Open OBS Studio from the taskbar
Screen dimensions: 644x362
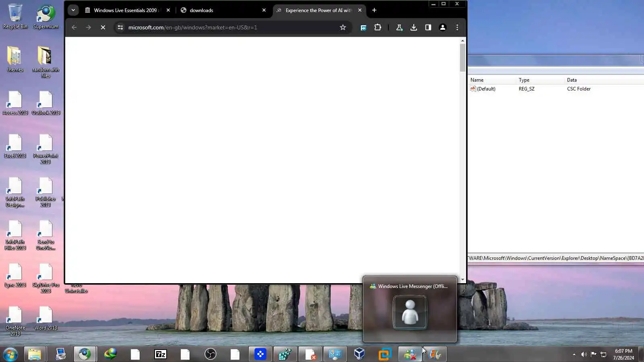pyautogui.click(x=210, y=354)
